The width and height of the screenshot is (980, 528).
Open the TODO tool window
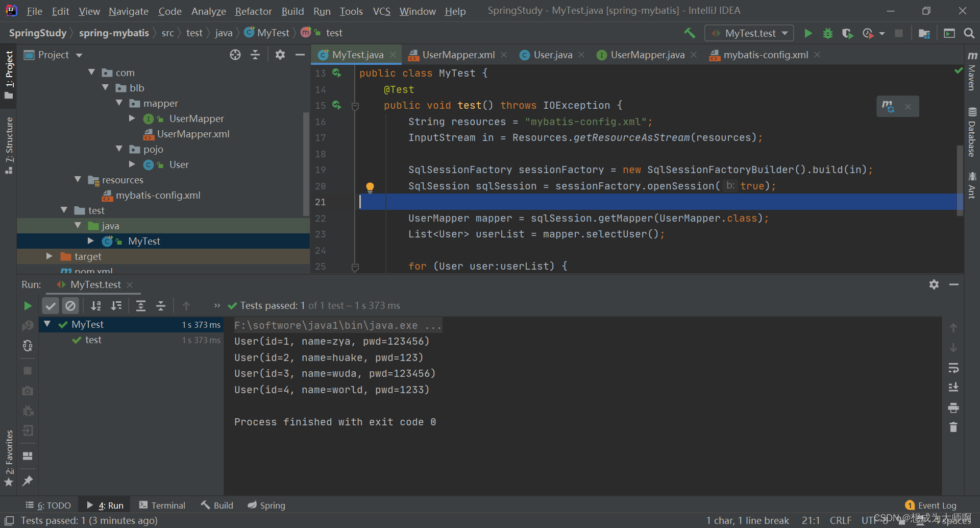[x=48, y=505]
